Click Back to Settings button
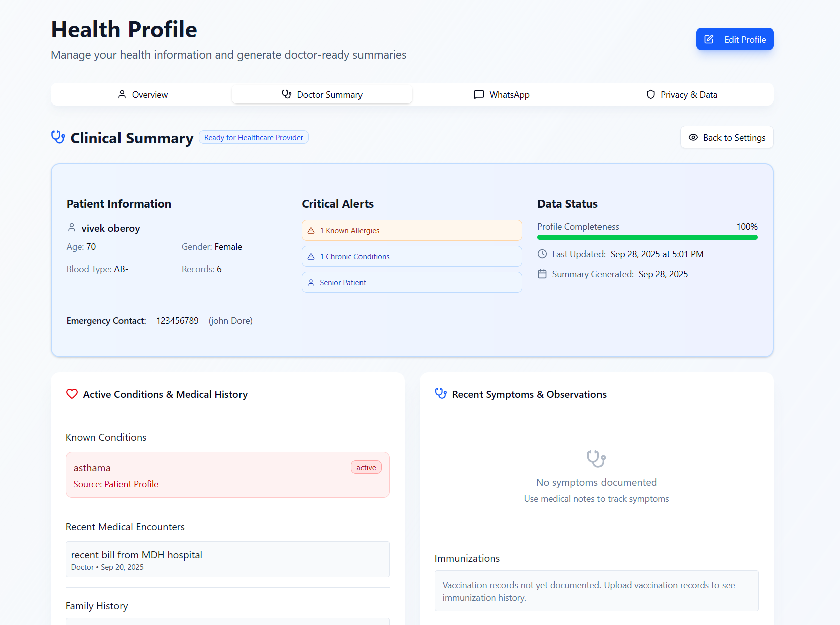The image size is (840, 625). 727,137
